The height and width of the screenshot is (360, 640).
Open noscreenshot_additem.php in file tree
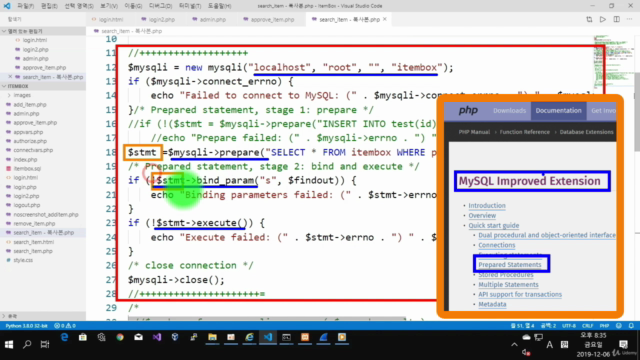46,214
